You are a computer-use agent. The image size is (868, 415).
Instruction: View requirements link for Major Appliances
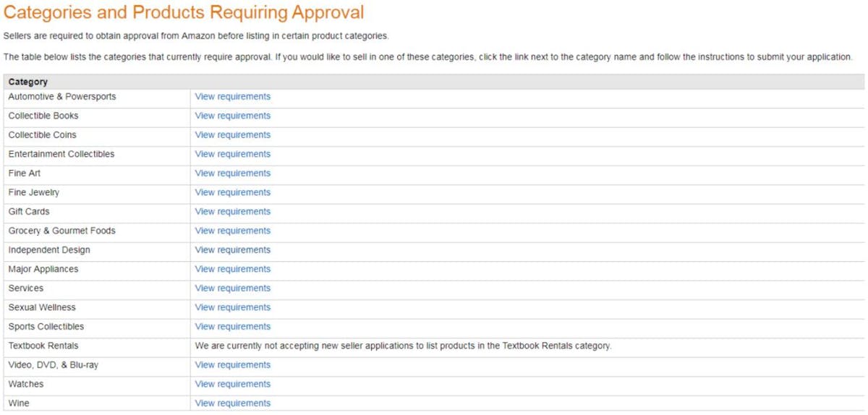(x=232, y=269)
